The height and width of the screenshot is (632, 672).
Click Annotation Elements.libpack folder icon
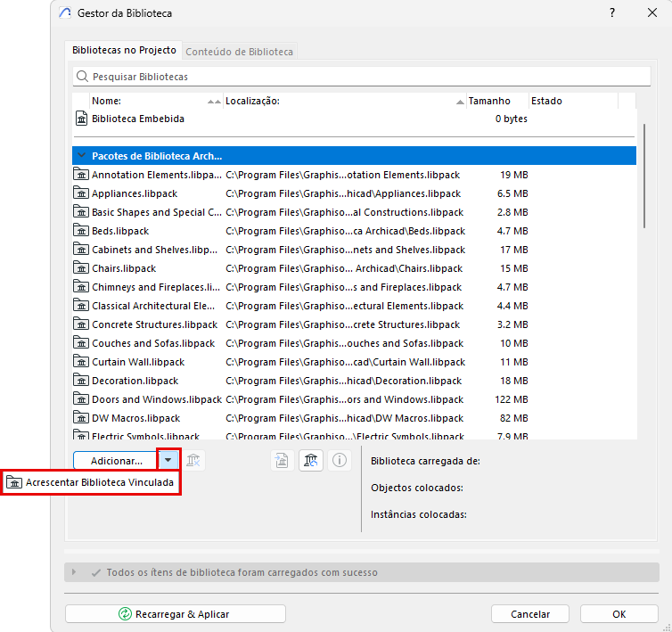81,175
